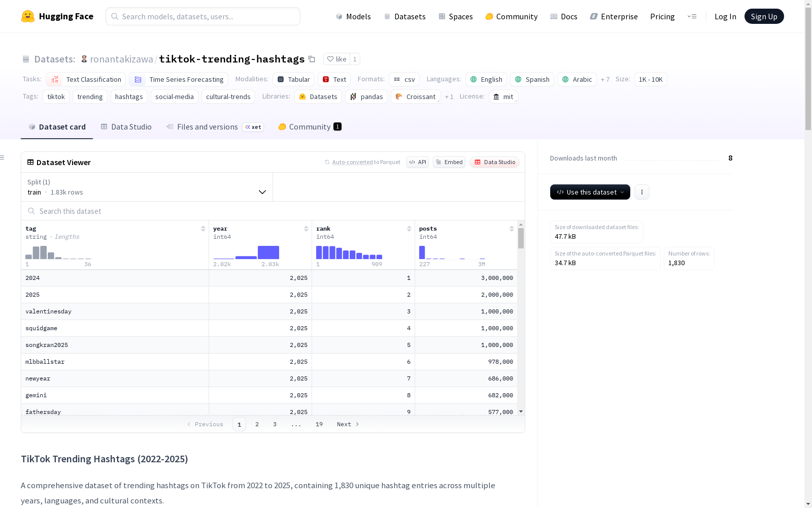Open Spaces in the top navigation
The width and height of the screenshot is (812, 508).
[x=456, y=16]
